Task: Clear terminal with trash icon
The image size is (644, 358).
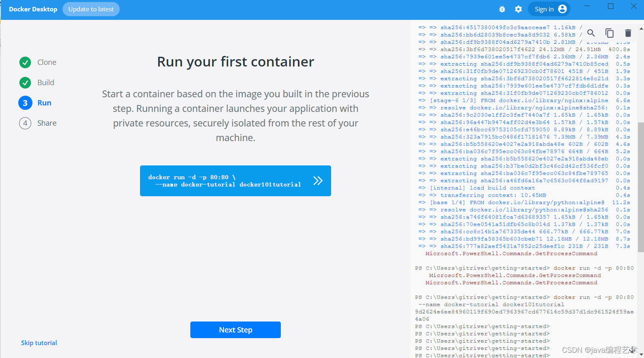Action: point(628,33)
